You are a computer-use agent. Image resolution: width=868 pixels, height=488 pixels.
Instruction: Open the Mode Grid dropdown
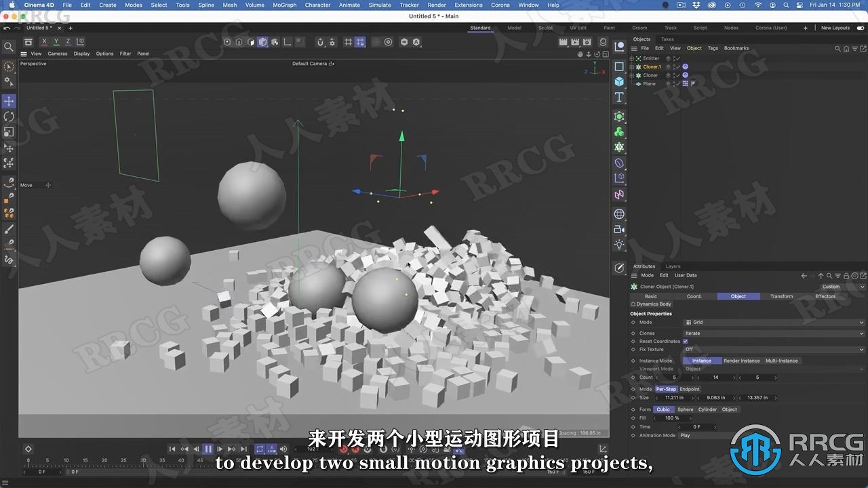coord(774,323)
